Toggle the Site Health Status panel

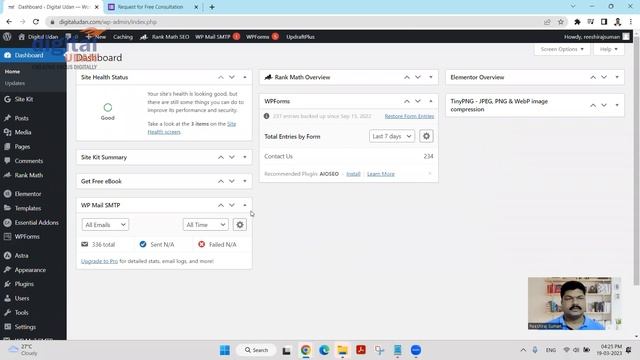coord(245,77)
